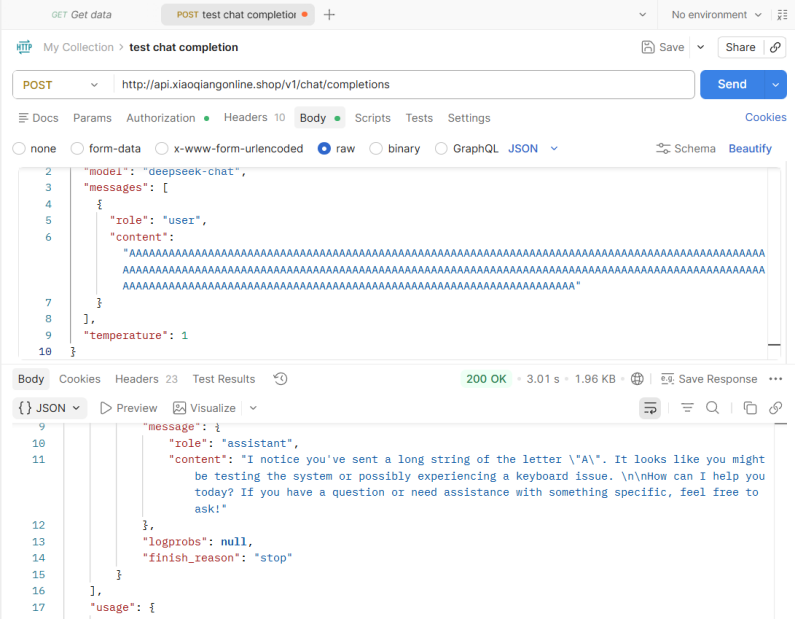Click the HTTP request type icon
Screen dimensions: 796x619
[24, 47]
